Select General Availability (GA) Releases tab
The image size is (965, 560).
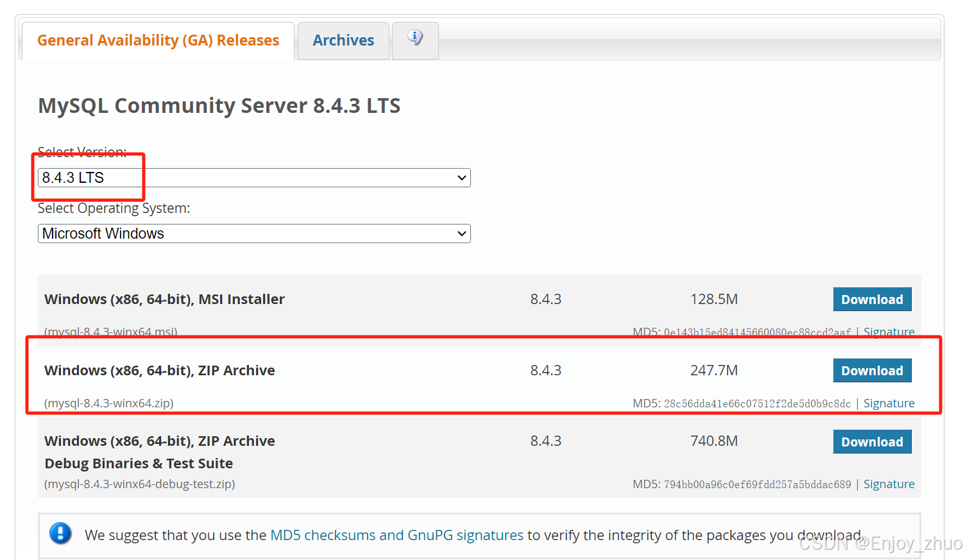(x=158, y=40)
